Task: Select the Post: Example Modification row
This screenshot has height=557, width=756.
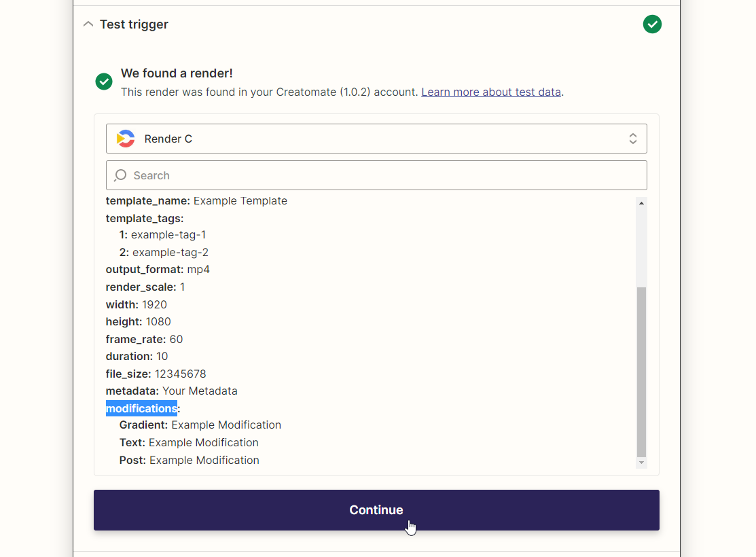Action: 189,460
